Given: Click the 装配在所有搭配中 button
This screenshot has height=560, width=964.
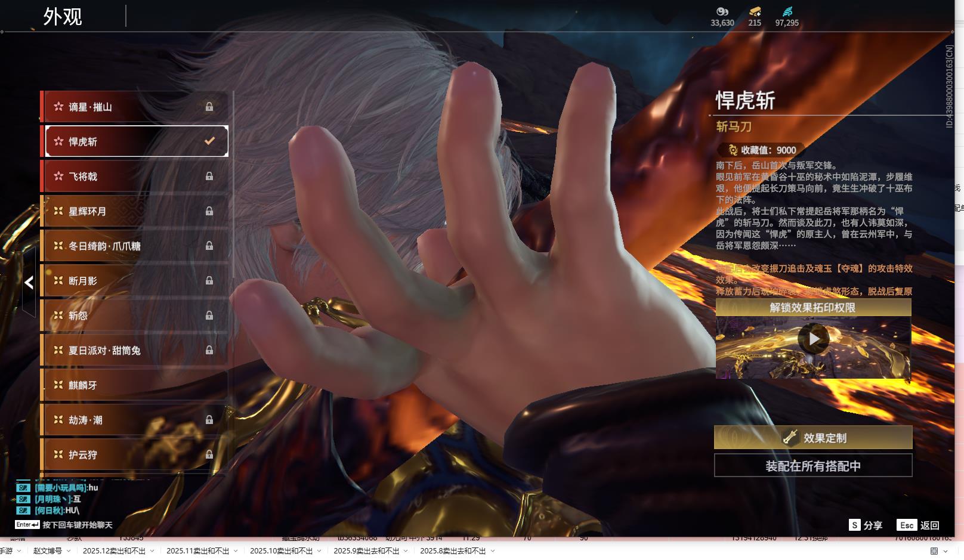Looking at the screenshot, I should [x=813, y=466].
